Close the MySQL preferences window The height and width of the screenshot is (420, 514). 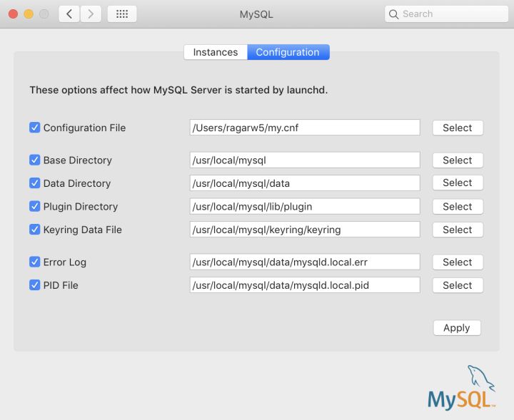[13, 14]
